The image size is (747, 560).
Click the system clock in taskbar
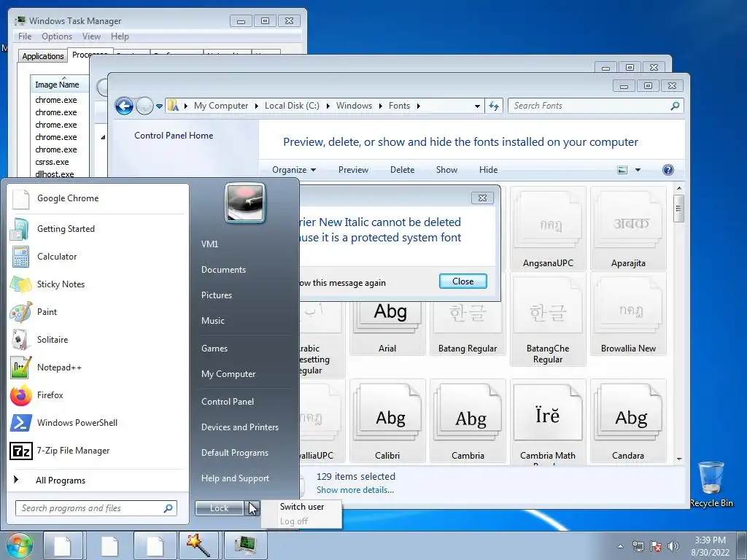[710, 546]
